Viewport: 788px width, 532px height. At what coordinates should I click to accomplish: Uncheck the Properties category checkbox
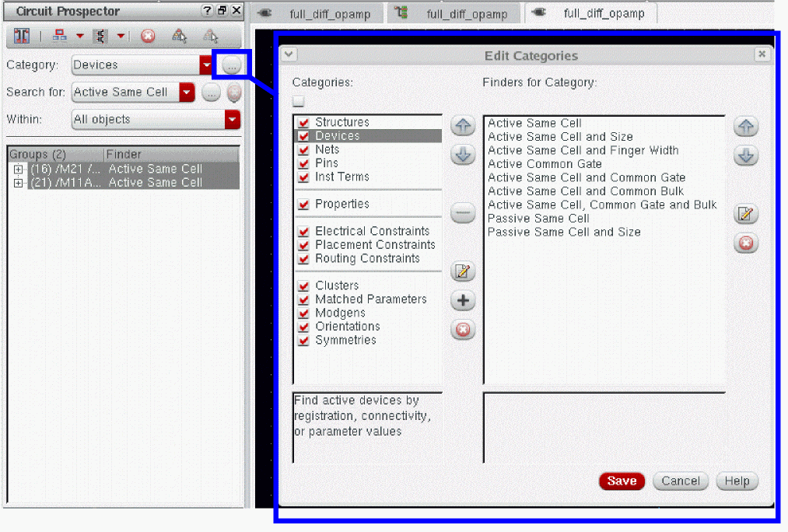coord(303,205)
